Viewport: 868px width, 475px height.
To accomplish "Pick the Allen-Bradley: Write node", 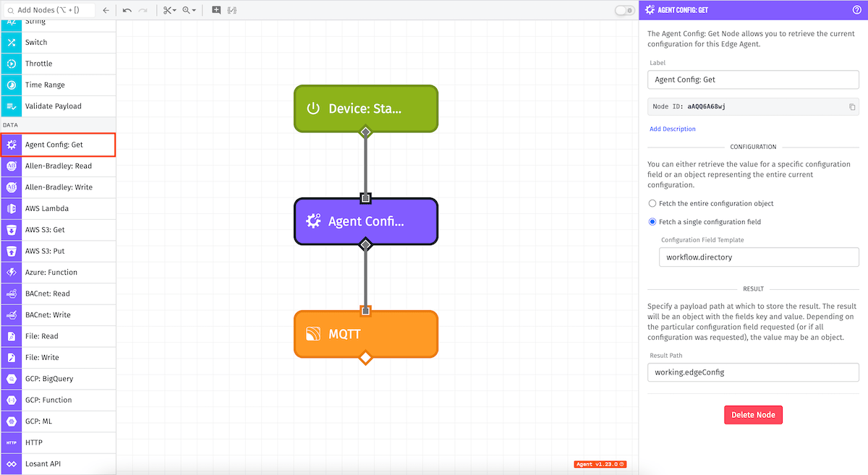I will coord(58,187).
